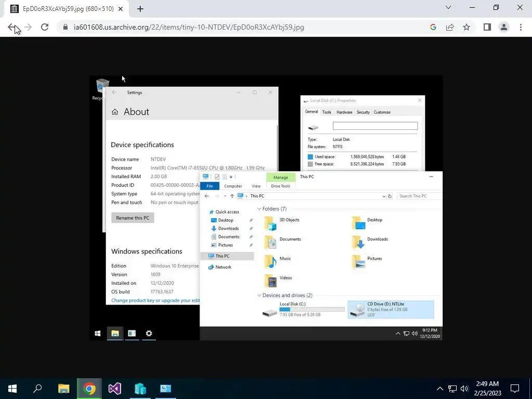
Task: Bookmark this tab with the star icon
Action: (467, 27)
